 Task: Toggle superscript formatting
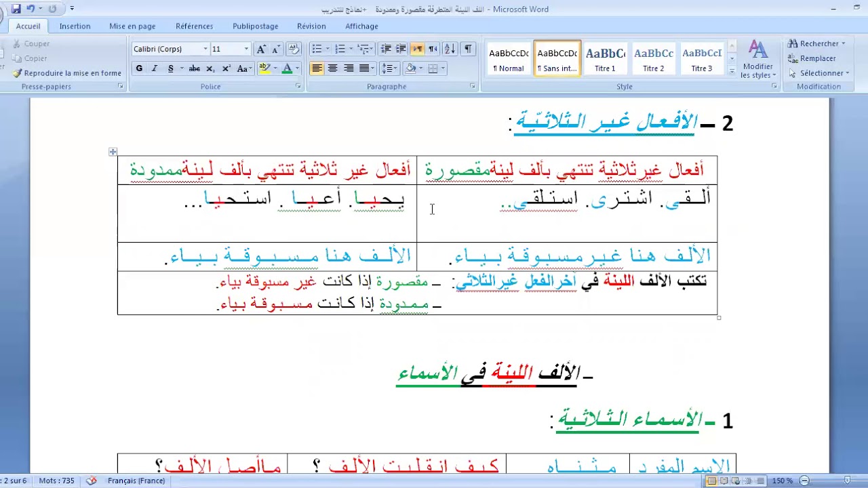pos(226,68)
